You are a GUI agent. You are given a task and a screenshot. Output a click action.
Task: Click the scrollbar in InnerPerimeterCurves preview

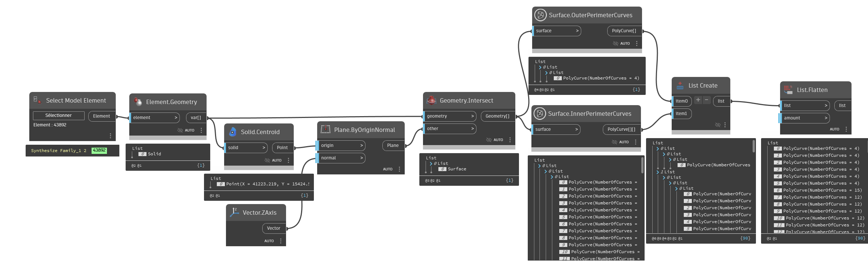[642, 166]
